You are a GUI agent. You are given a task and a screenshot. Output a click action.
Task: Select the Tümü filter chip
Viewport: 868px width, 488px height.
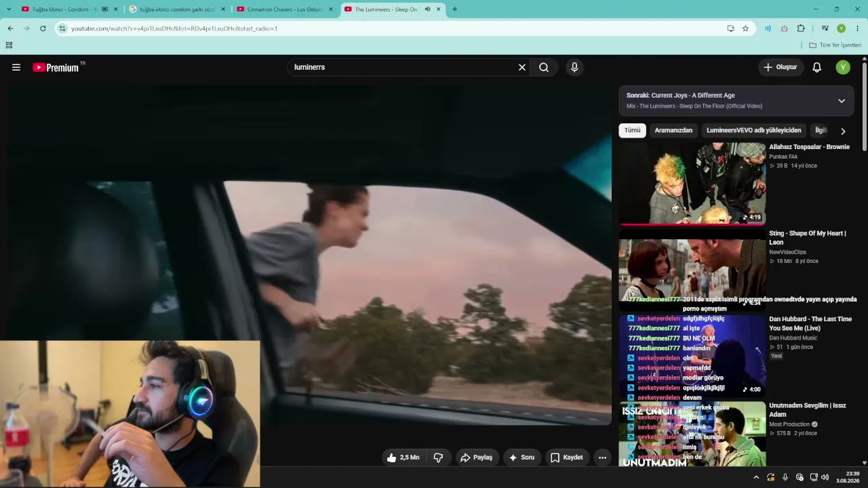tap(632, 130)
